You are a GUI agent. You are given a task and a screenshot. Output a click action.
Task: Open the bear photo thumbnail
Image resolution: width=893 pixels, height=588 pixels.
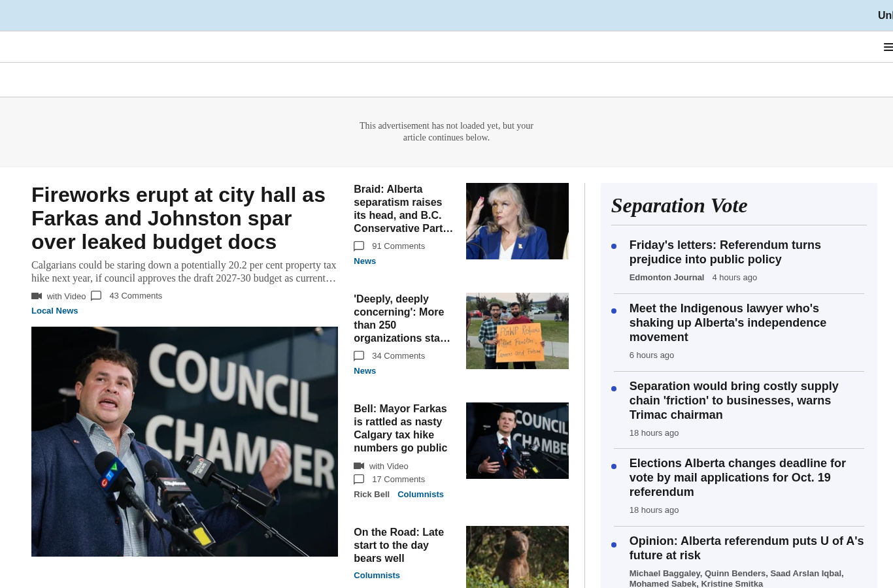coord(517,557)
